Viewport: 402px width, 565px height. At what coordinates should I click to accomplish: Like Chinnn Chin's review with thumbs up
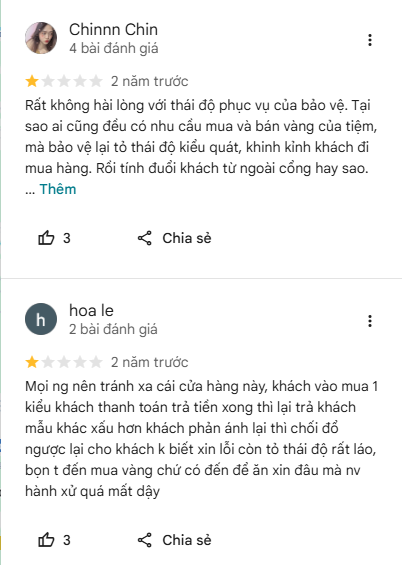[46, 238]
